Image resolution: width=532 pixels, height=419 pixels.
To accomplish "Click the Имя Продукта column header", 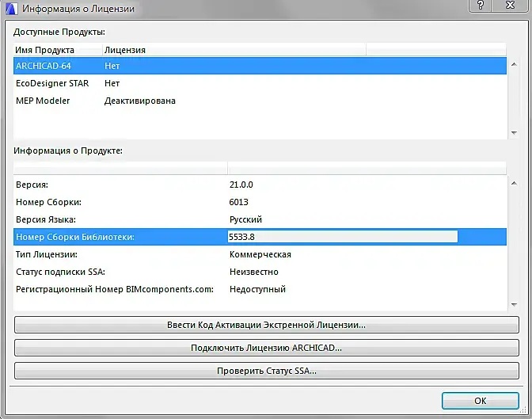I will 58,50.
